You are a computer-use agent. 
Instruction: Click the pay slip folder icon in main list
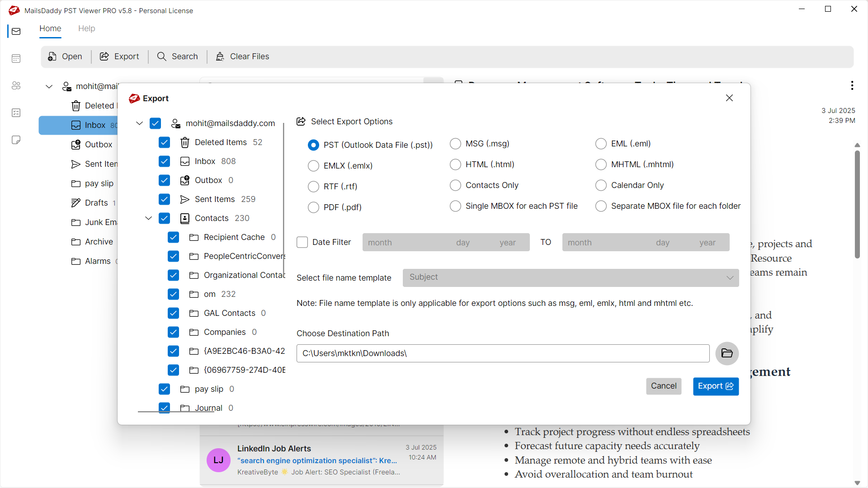coord(76,183)
